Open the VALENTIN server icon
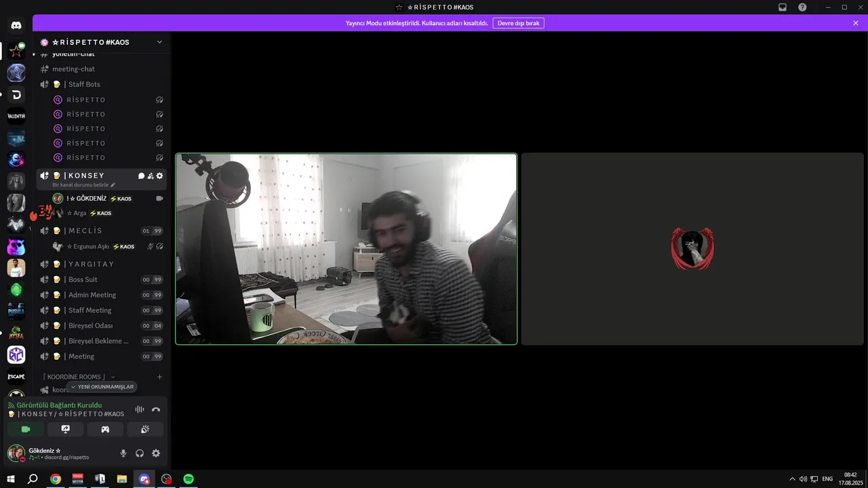The width and height of the screenshot is (868, 488). pyautogui.click(x=16, y=116)
